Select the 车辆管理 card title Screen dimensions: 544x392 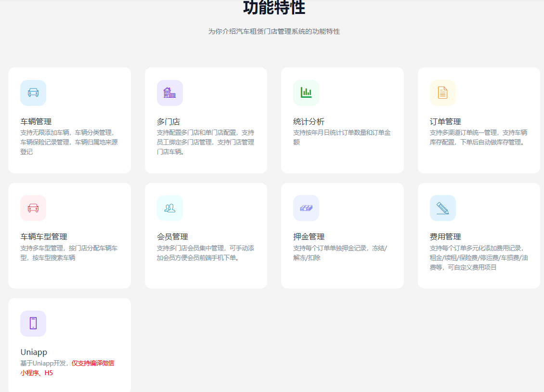pyautogui.click(x=36, y=121)
